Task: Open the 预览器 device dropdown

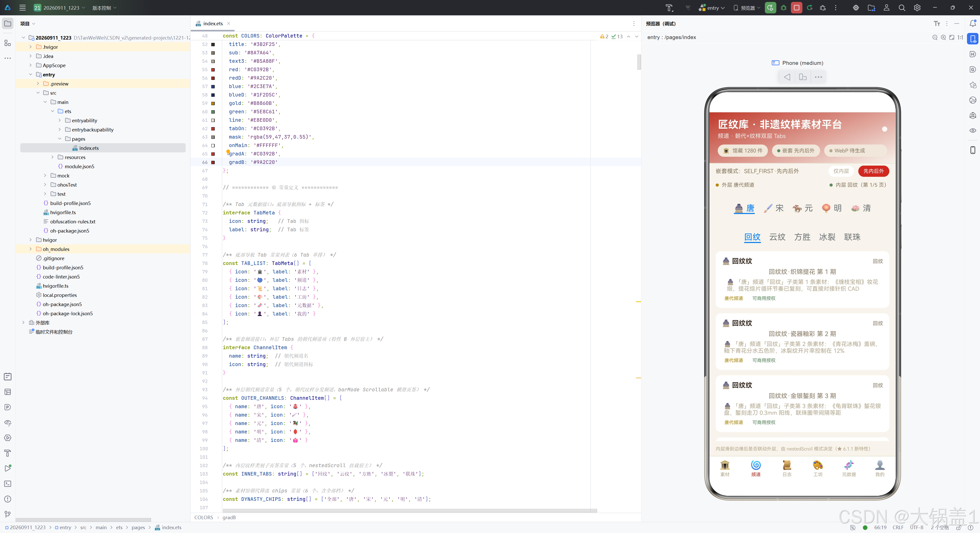Action: tap(746, 8)
